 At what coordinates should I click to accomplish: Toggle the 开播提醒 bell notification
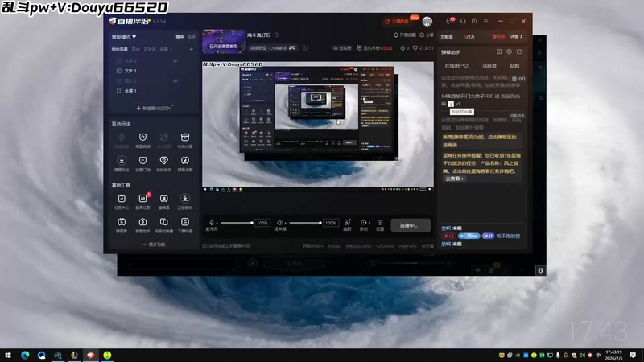pyautogui.click(x=405, y=35)
